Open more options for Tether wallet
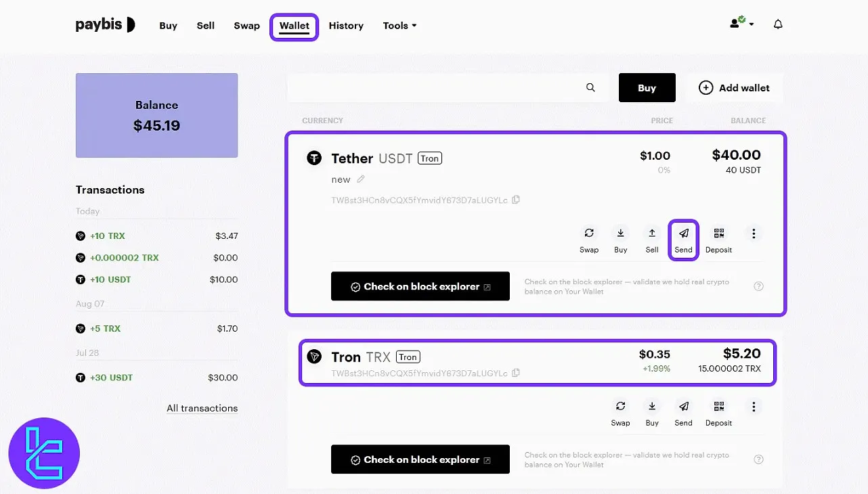 (x=754, y=234)
